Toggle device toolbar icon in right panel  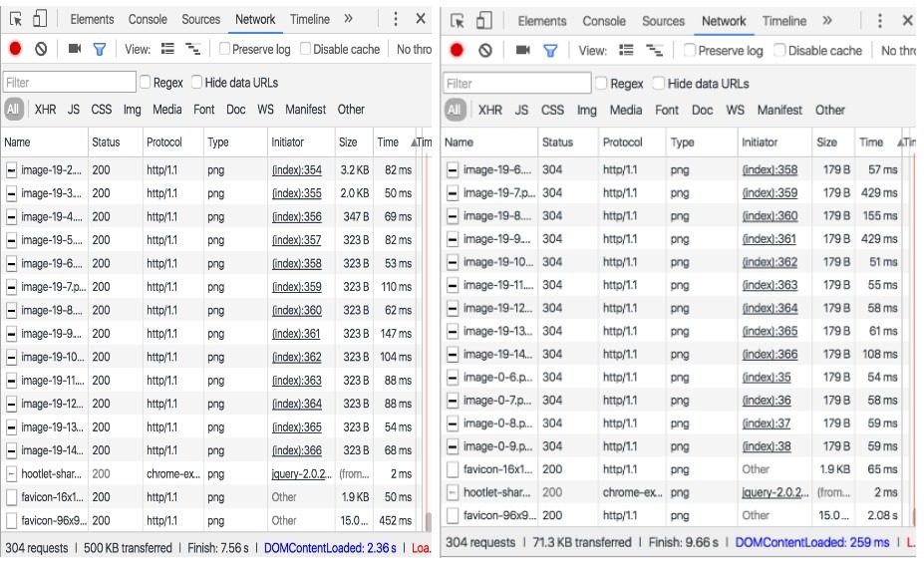point(483,20)
